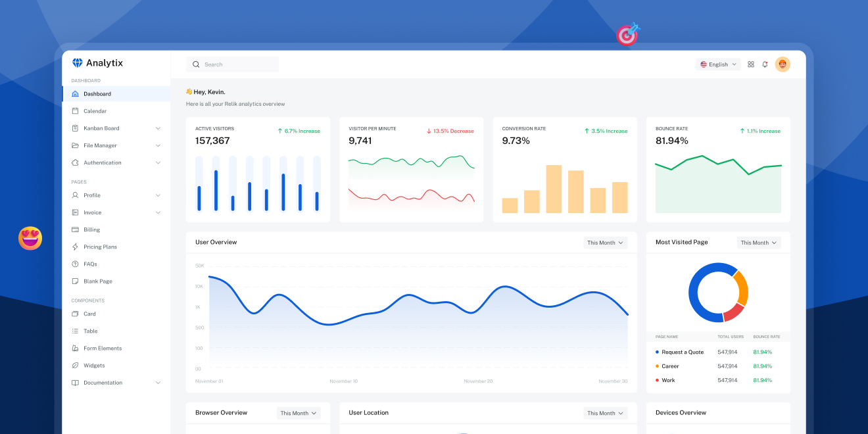Viewport: 868px width, 434px height.
Task: Expand the Invoice submenu chevron
Action: tap(158, 212)
